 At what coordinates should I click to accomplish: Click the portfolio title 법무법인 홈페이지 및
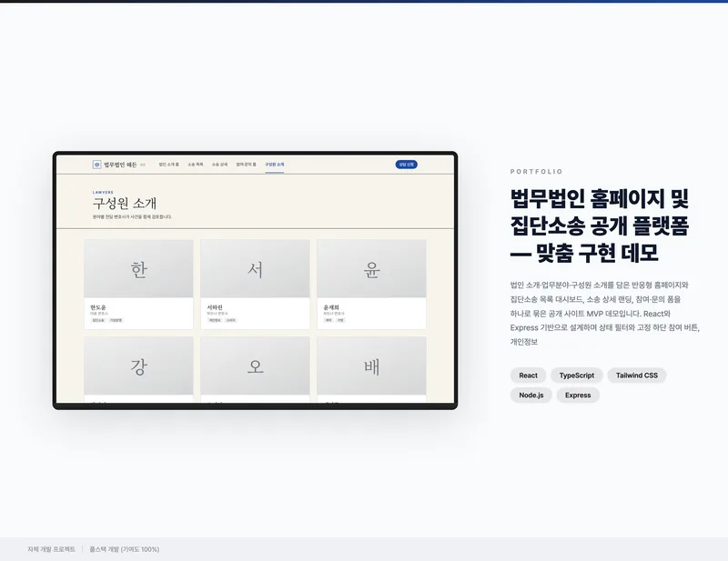pyautogui.click(x=599, y=199)
